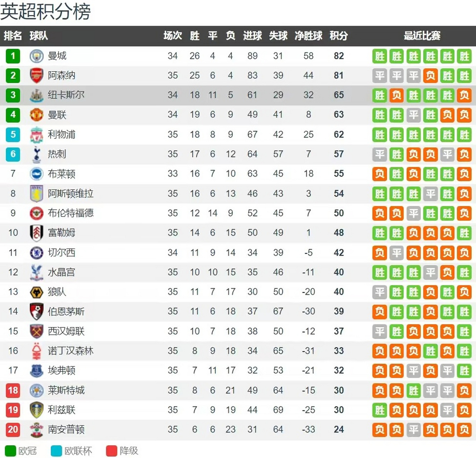This screenshot has width=476, height=458.
Task: Click the Arsenal club crest
Action: coord(36,75)
